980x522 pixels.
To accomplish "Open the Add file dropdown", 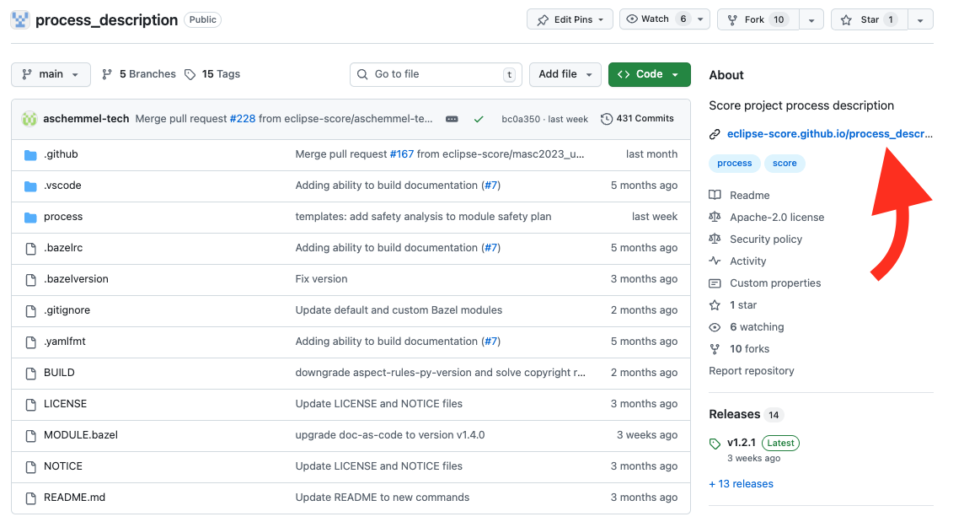I will pyautogui.click(x=565, y=74).
